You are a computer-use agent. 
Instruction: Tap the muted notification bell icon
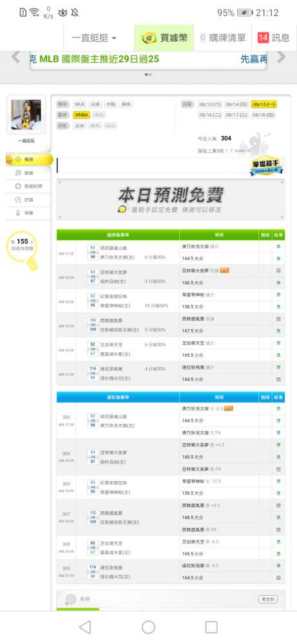click(75, 13)
